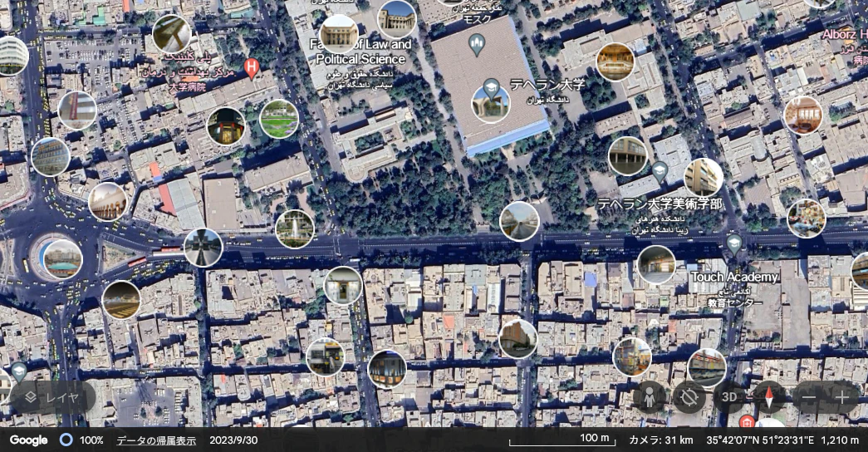Click the テヘラン大学 graduation cap pin
Image resolution: width=868 pixels, height=452 pixels.
tap(491, 87)
